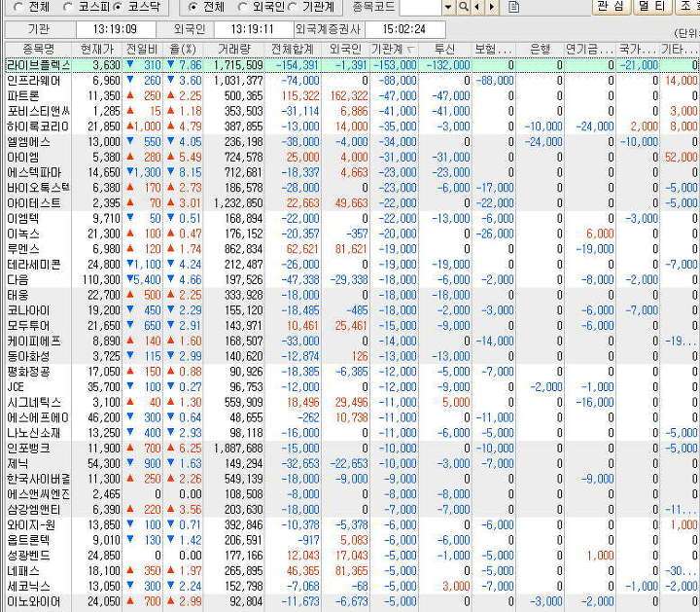Screen dimensions: 700x612
Task: Click the 외국계증권사 time field 15:02:24
Action: tap(404, 29)
